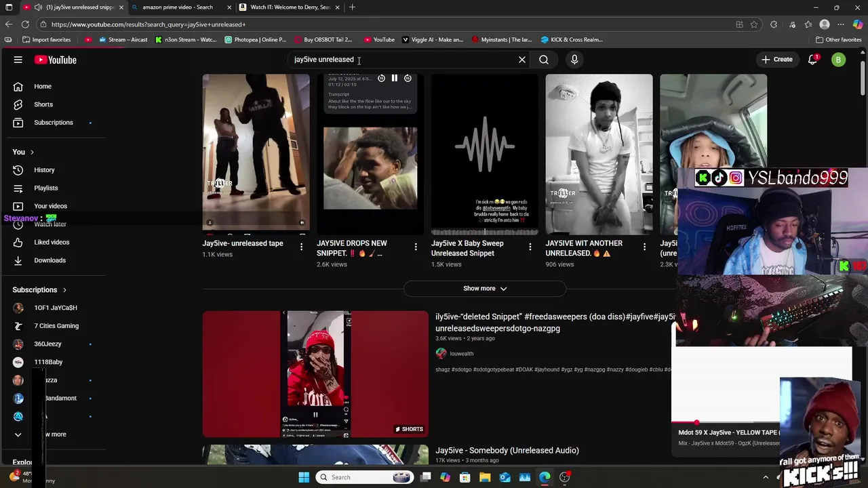Open File Explorer from taskbar

coord(485,477)
